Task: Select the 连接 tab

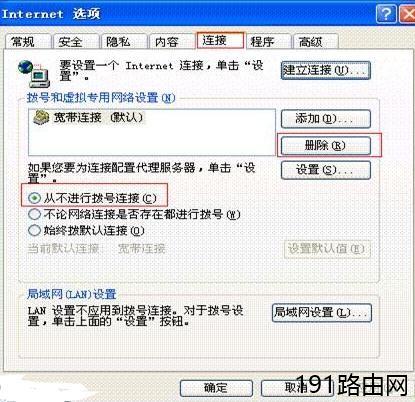Action: click(x=220, y=40)
